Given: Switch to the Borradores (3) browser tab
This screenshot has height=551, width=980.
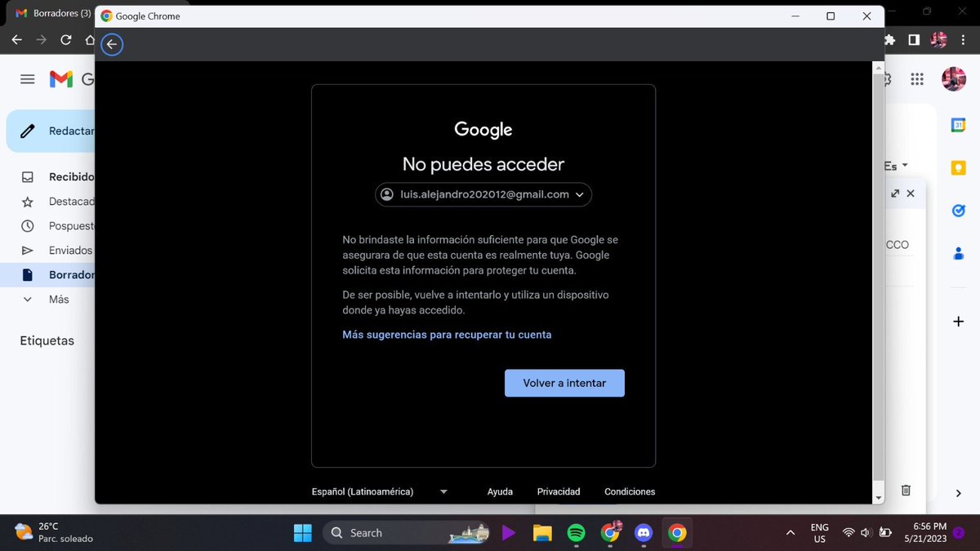Looking at the screenshot, I should [52, 13].
